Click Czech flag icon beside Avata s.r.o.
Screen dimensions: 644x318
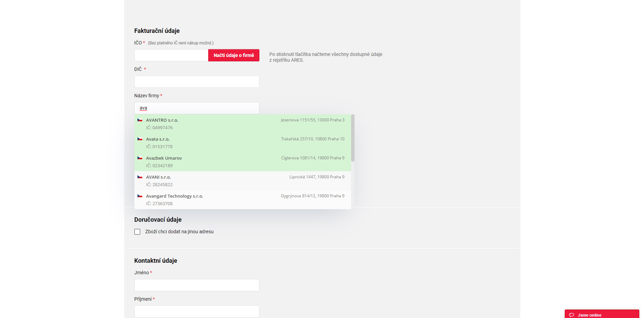tap(139, 139)
